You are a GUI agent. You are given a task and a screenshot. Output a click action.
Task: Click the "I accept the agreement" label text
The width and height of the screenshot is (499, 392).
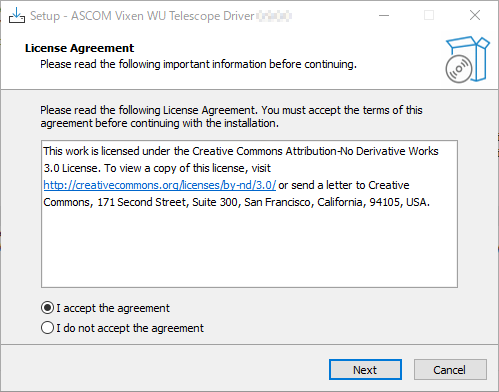(113, 308)
